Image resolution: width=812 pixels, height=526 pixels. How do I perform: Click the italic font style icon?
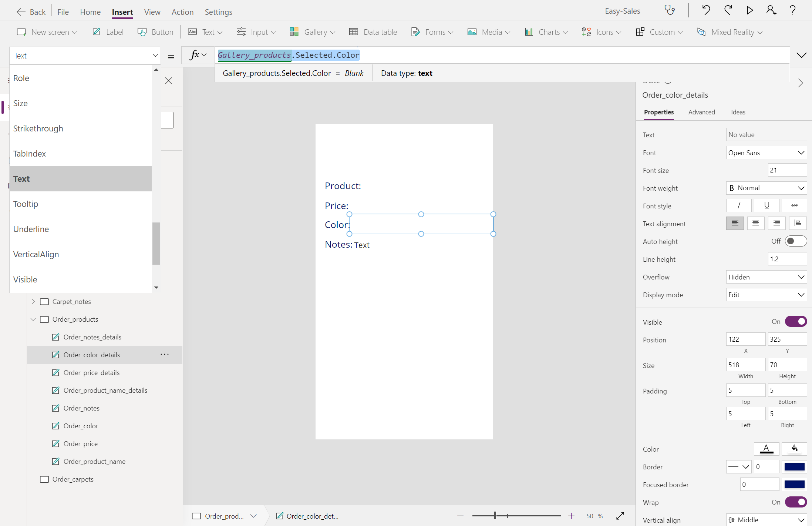pos(739,205)
